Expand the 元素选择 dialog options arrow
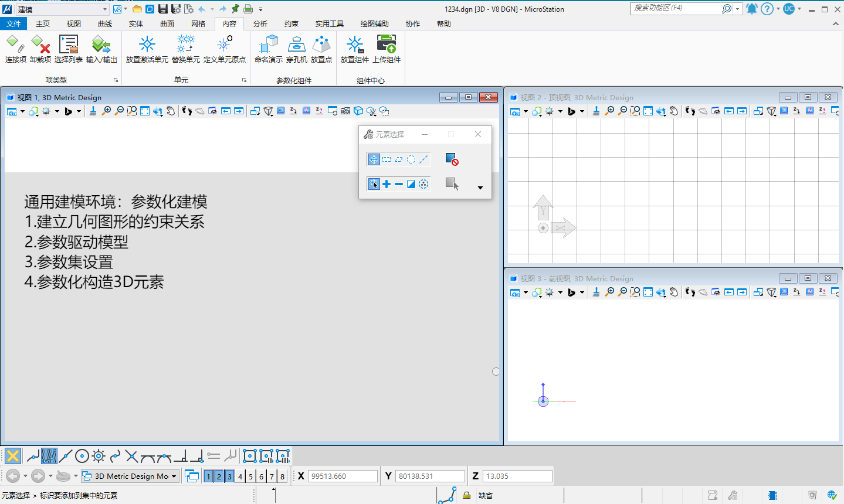Screen dimensions: 844x504 [x=480, y=188]
